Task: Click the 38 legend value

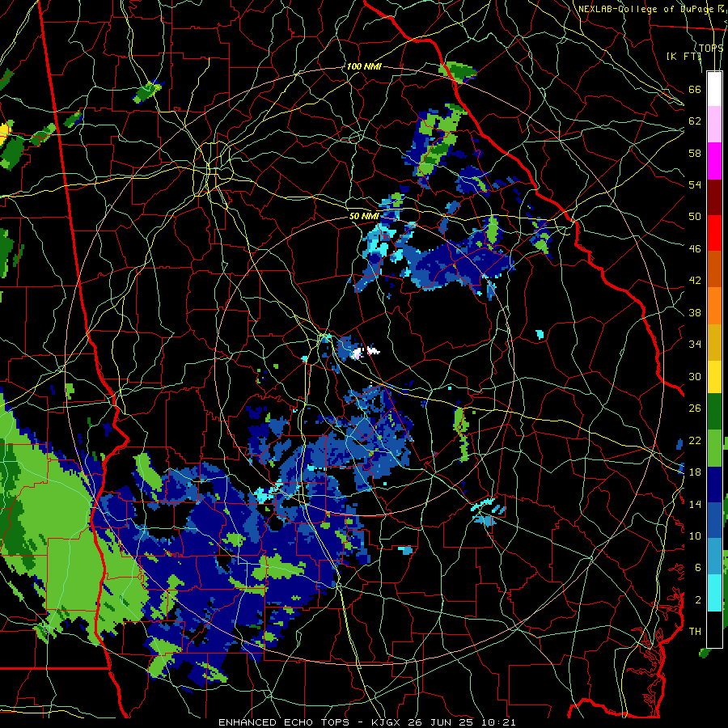Action: point(695,312)
